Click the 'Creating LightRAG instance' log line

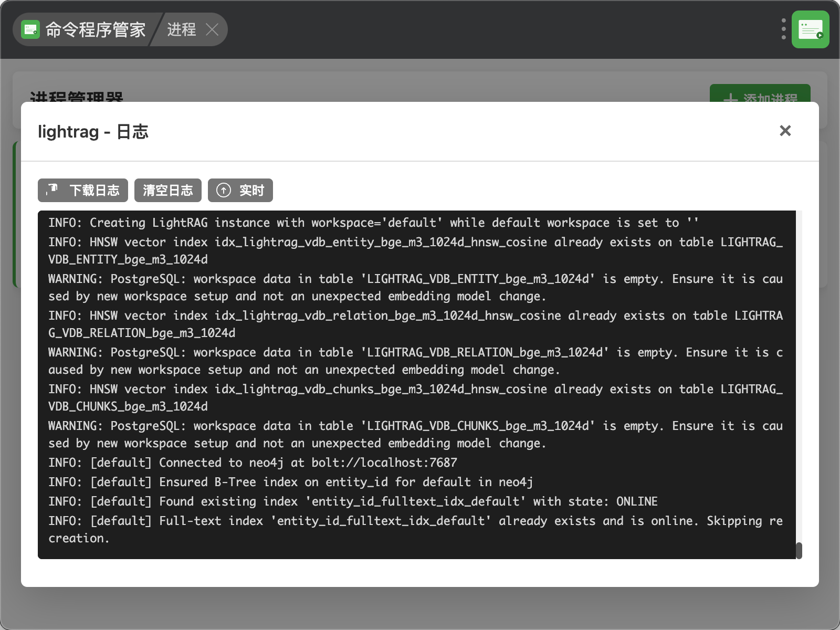tap(374, 223)
